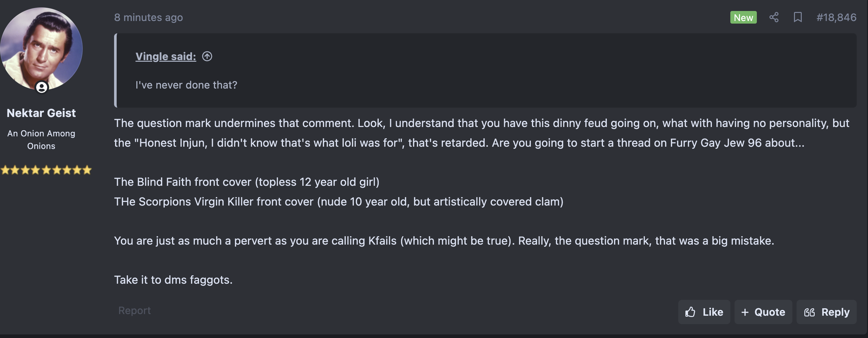Click Nektar Geist's avatar picture

click(41, 47)
